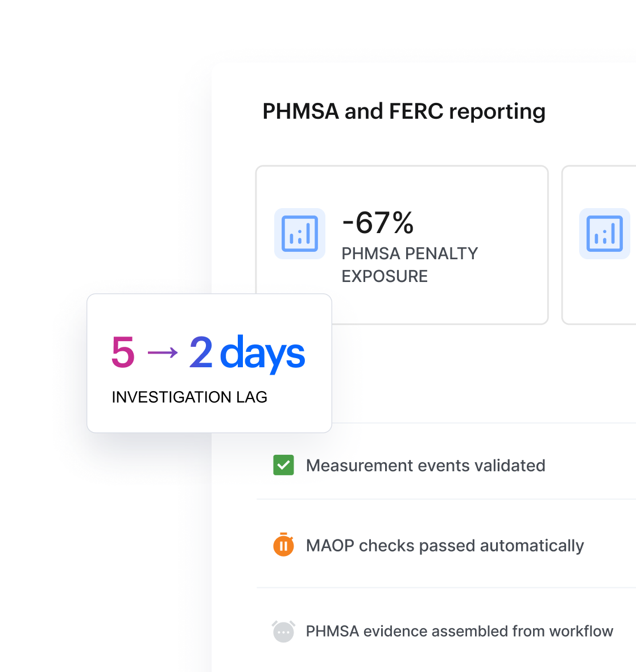Click the divider between MAOP and PHMSA rows

(446, 587)
